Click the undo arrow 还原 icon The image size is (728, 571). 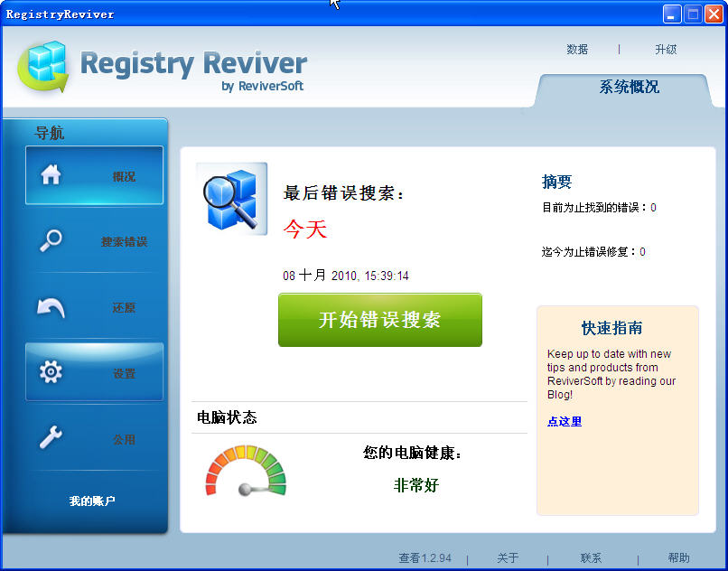[x=51, y=307]
